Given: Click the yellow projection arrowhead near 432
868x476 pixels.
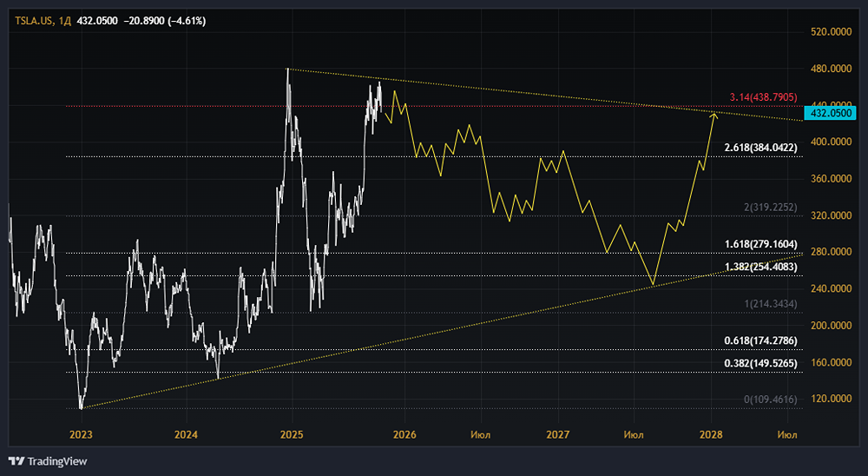Looking at the screenshot, I should pos(714,116).
